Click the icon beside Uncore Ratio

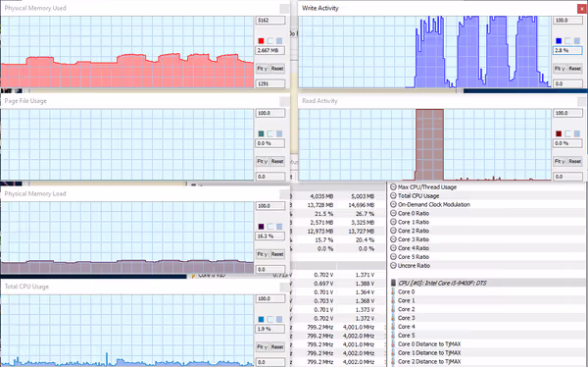pos(393,265)
